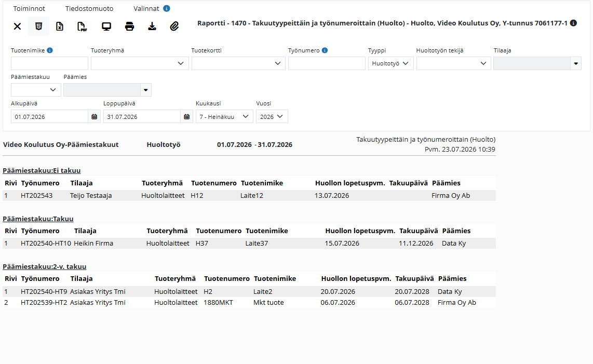Click the Päämiestakuu:2-v. takuu heading
The image size is (593, 364).
point(44,267)
